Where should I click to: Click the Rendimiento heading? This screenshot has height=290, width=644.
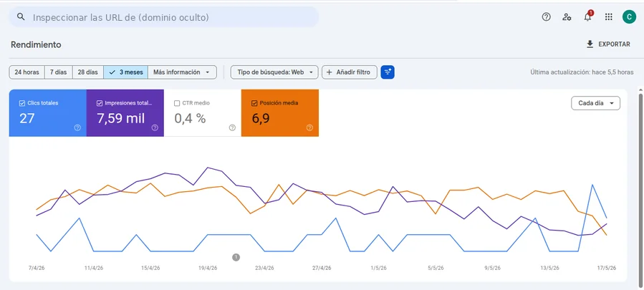click(36, 45)
